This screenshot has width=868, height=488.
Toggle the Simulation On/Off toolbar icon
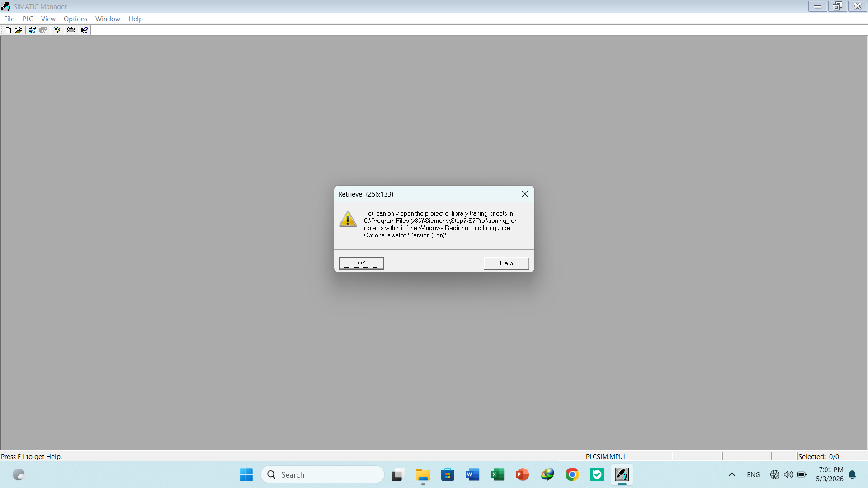coord(71,30)
